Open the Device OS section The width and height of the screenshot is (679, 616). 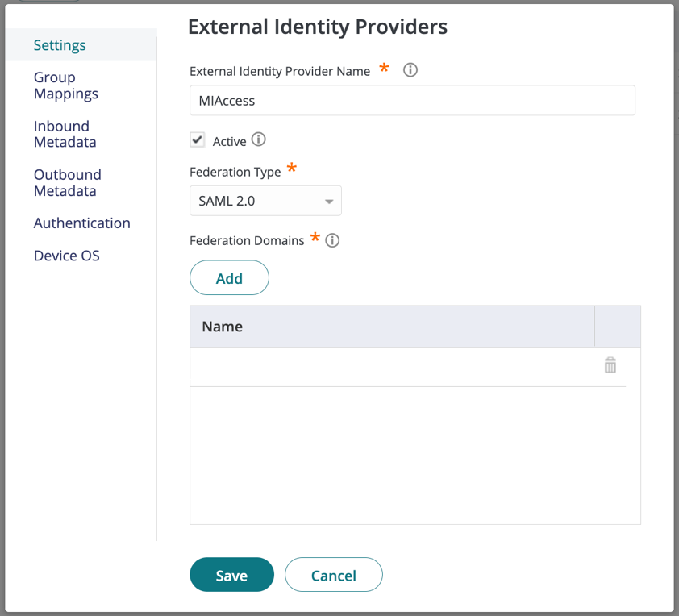click(66, 255)
